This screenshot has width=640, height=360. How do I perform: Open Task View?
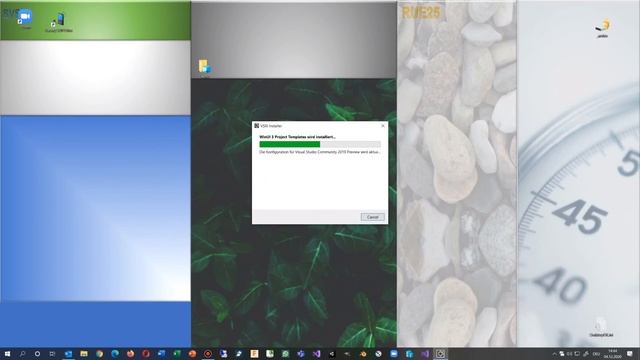pos(52,354)
